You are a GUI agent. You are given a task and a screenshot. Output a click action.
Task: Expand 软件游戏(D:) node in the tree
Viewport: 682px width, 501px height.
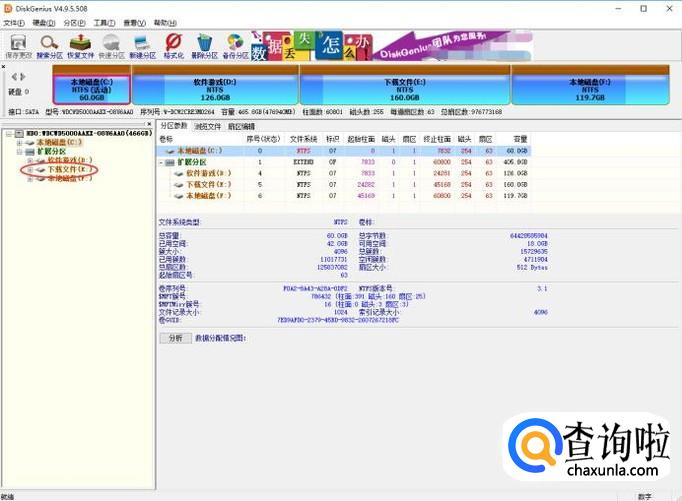(30, 160)
